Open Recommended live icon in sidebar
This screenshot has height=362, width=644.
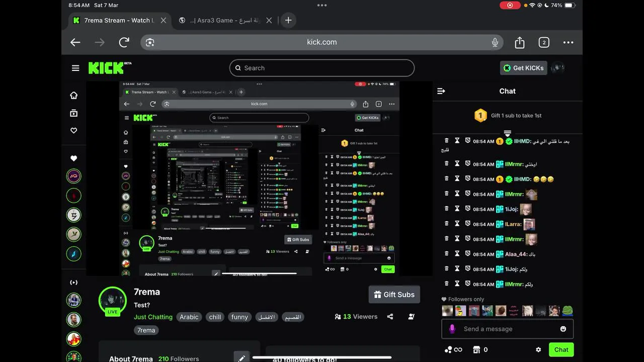pos(74,283)
